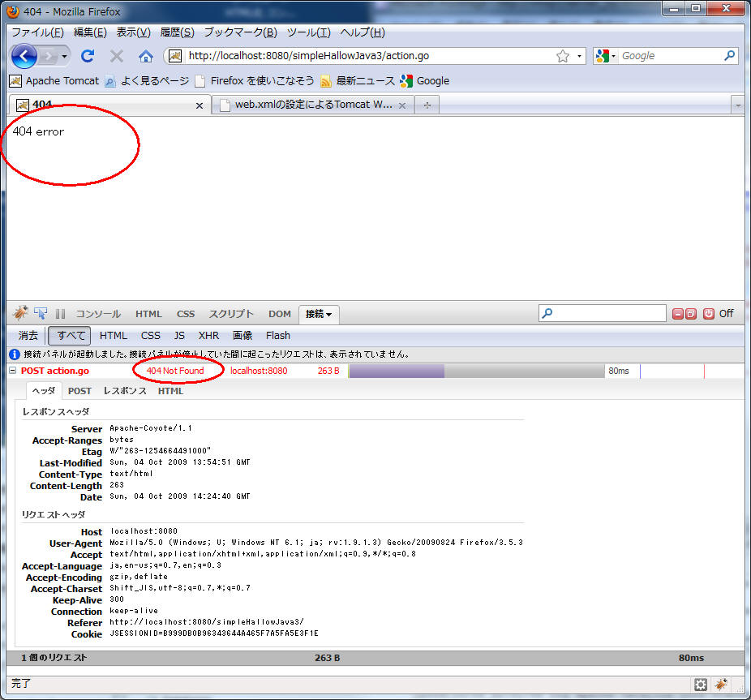The width and height of the screenshot is (751, 700).
Task: Click the 消去 (Clear) button
Action: [x=28, y=335]
